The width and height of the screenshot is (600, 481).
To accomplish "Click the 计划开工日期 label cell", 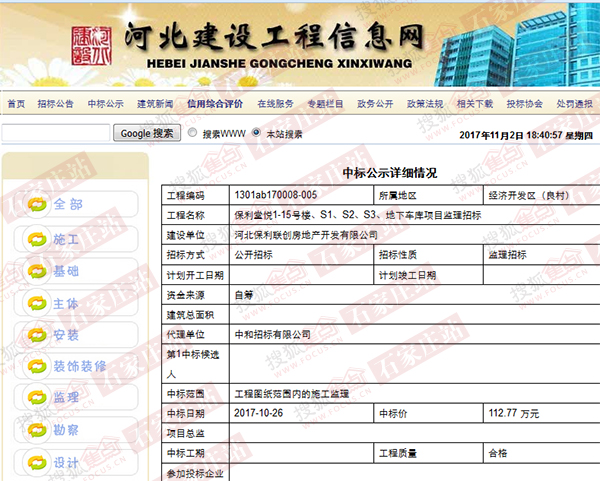I will click(196, 275).
